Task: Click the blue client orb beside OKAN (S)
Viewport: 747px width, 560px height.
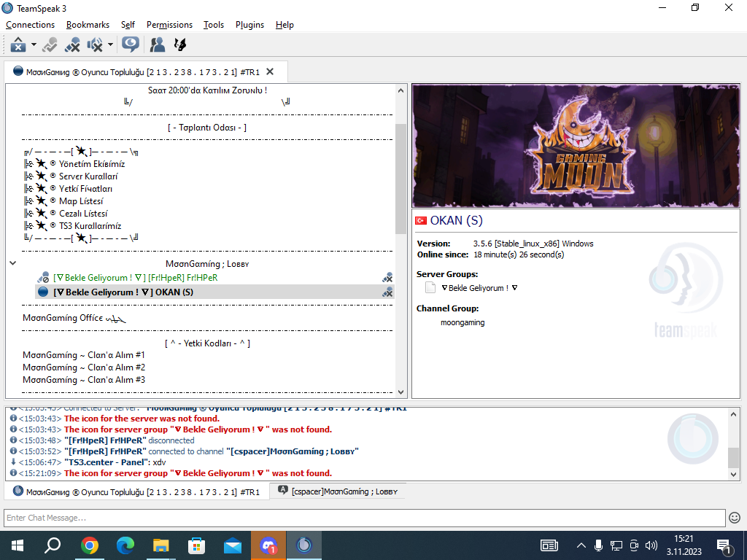Action: (x=43, y=292)
